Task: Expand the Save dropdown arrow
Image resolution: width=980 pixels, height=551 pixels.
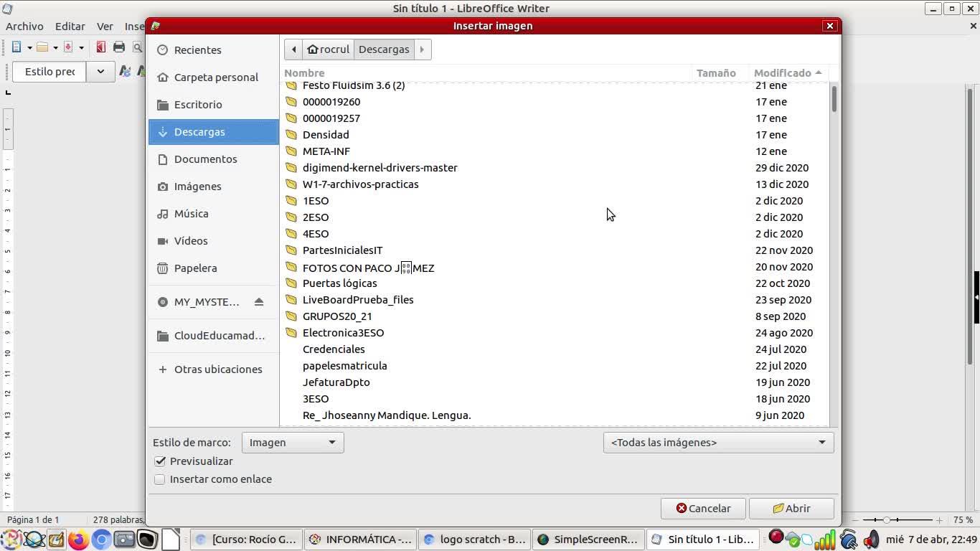Action: point(81,47)
